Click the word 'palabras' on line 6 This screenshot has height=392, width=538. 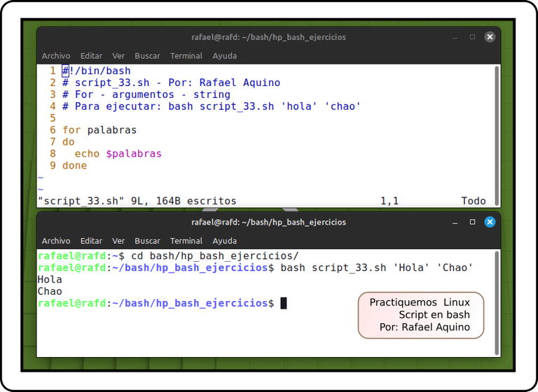pos(112,130)
